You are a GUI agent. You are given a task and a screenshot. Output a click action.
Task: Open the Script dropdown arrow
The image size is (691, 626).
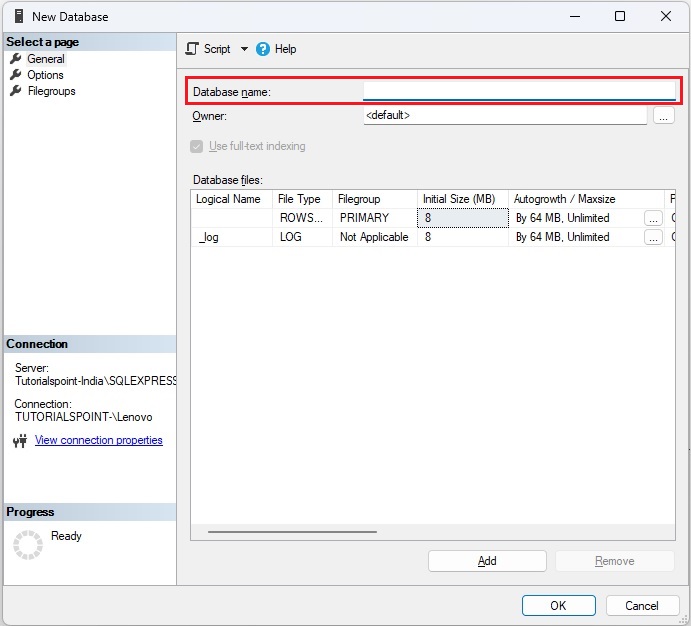(244, 49)
